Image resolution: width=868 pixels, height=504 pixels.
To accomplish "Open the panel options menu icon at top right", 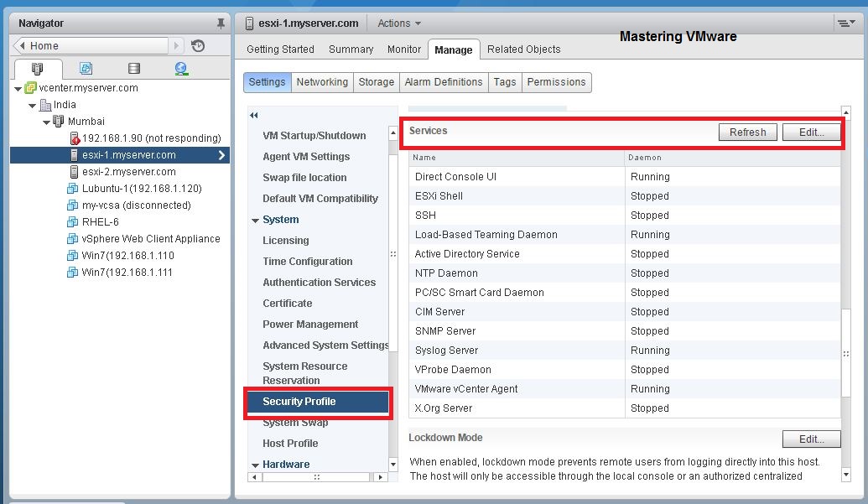I will (x=845, y=23).
